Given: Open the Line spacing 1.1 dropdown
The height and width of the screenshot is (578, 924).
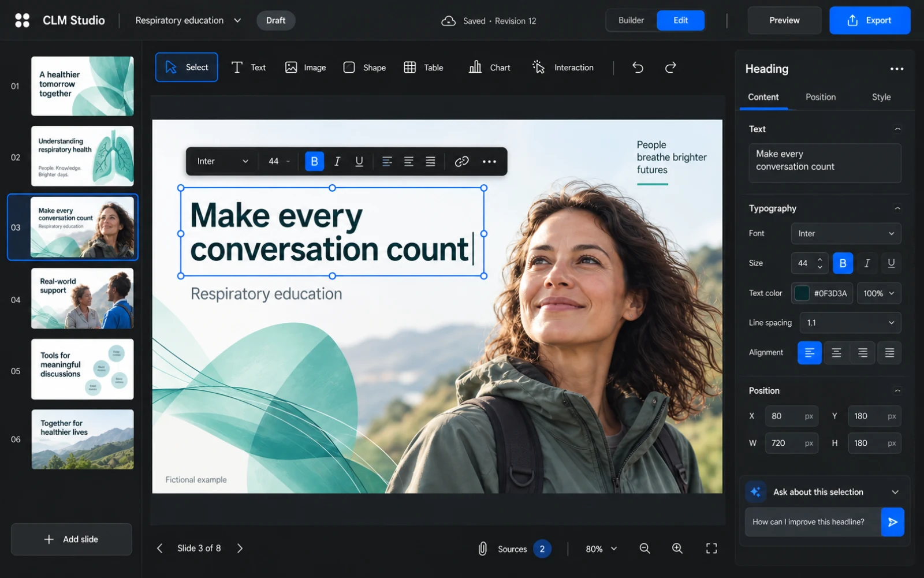Looking at the screenshot, I should [850, 323].
